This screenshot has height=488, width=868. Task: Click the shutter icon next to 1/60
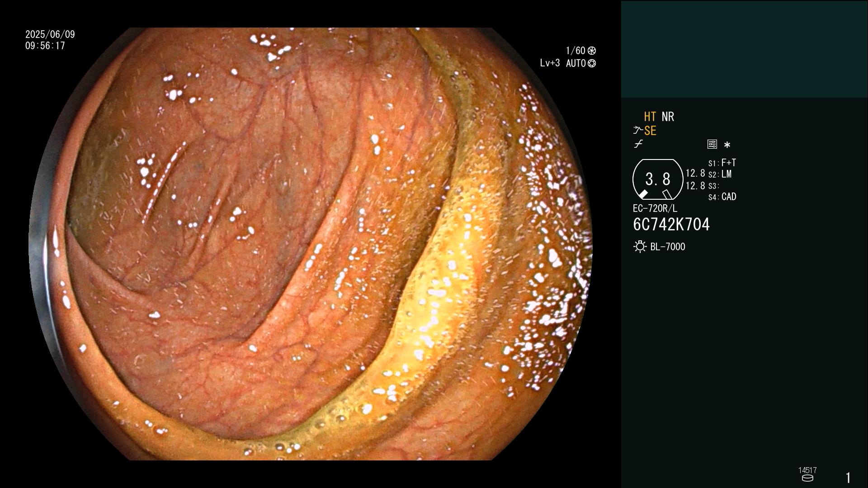592,51
